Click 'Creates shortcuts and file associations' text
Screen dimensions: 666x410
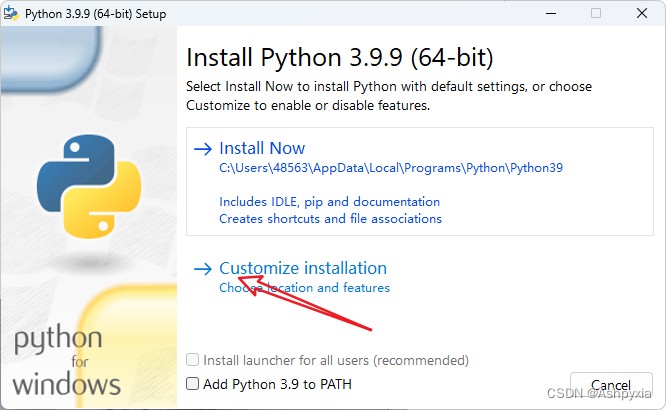click(x=330, y=218)
